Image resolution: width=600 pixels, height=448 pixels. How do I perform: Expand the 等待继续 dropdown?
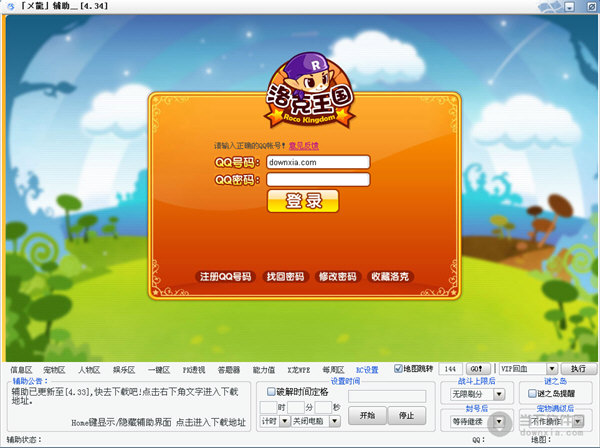pos(499,422)
